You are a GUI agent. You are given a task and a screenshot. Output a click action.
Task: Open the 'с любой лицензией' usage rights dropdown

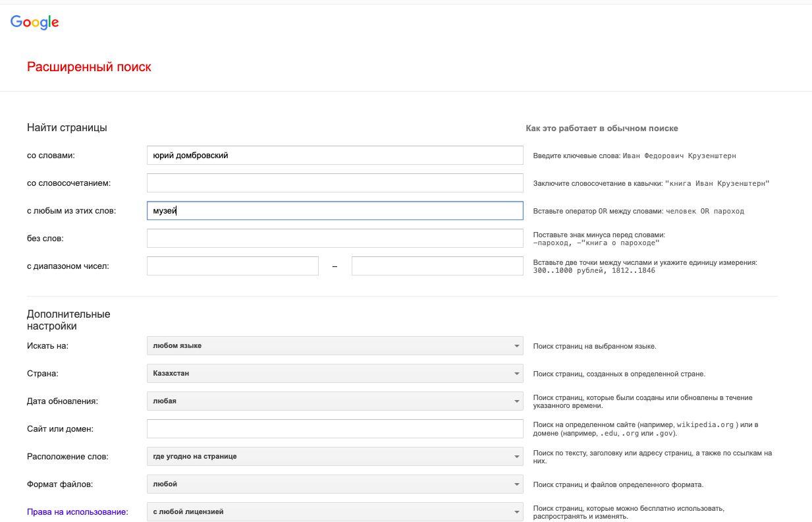point(335,511)
